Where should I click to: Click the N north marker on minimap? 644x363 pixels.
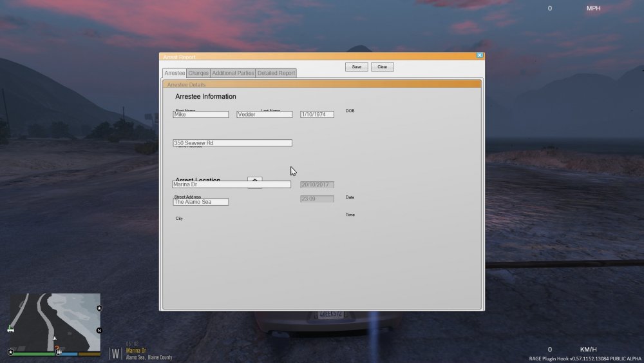coord(99,331)
